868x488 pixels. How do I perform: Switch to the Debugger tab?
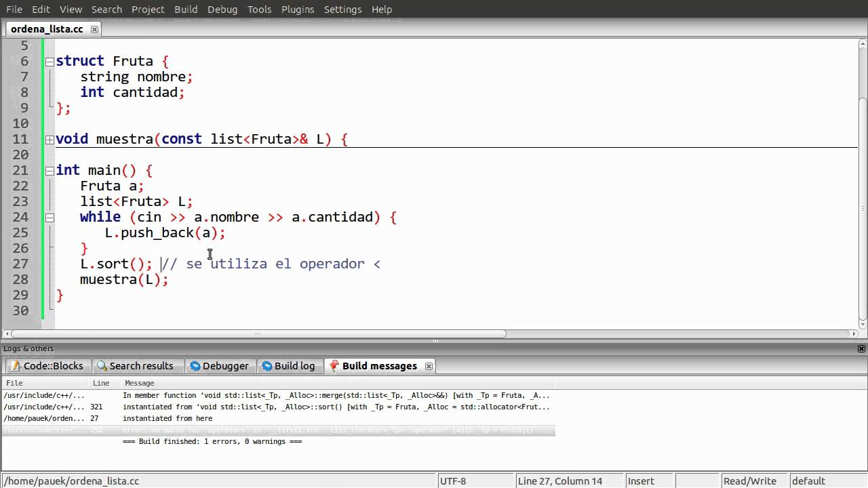[220, 366]
